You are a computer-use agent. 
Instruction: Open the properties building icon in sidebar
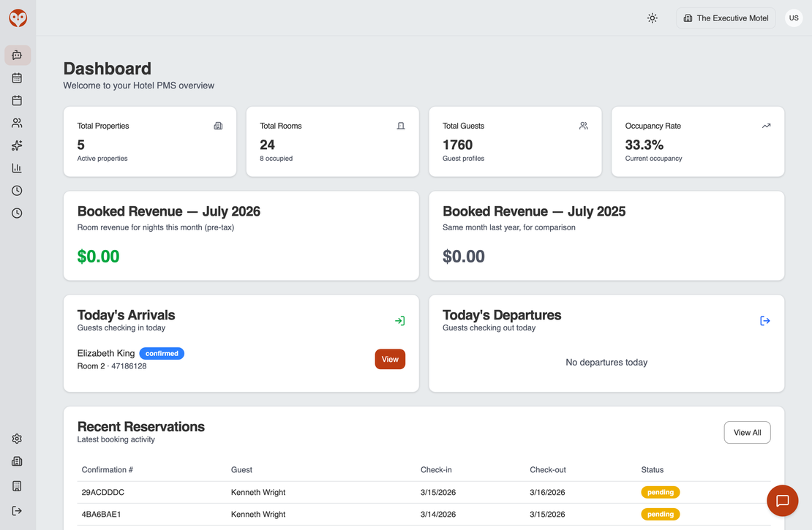(x=17, y=461)
